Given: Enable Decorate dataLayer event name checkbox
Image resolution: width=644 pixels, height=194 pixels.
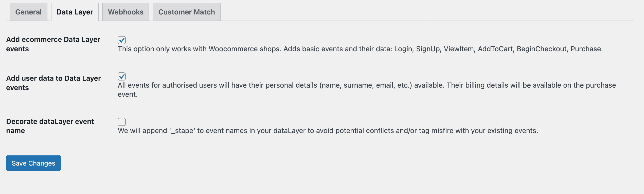Looking at the screenshot, I should [x=122, y=122].
